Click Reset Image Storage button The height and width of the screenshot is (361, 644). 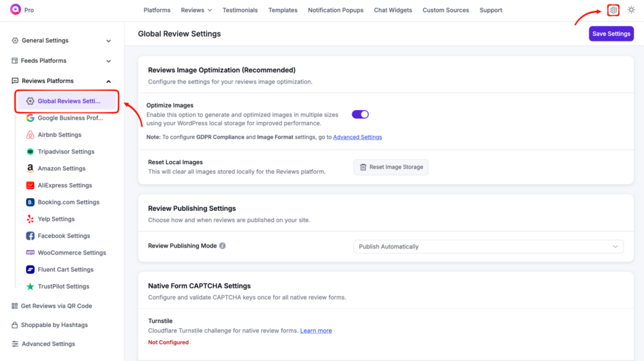click(391, 167)
